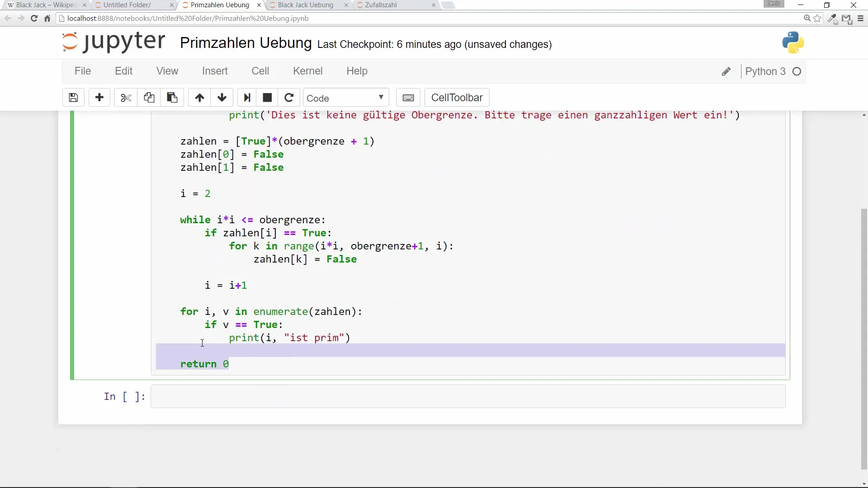
Task: Move selected cell down arrow
Action: point(222,98)
